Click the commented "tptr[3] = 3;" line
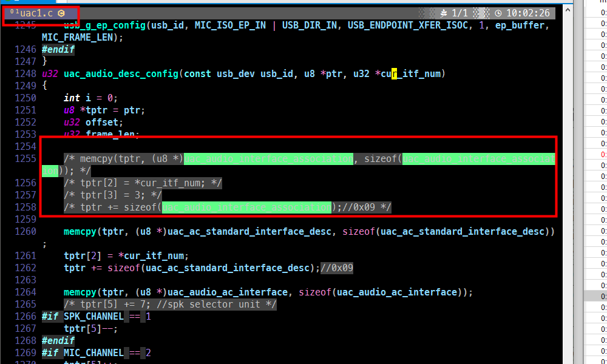607x364 pixels. coord(113,195)
